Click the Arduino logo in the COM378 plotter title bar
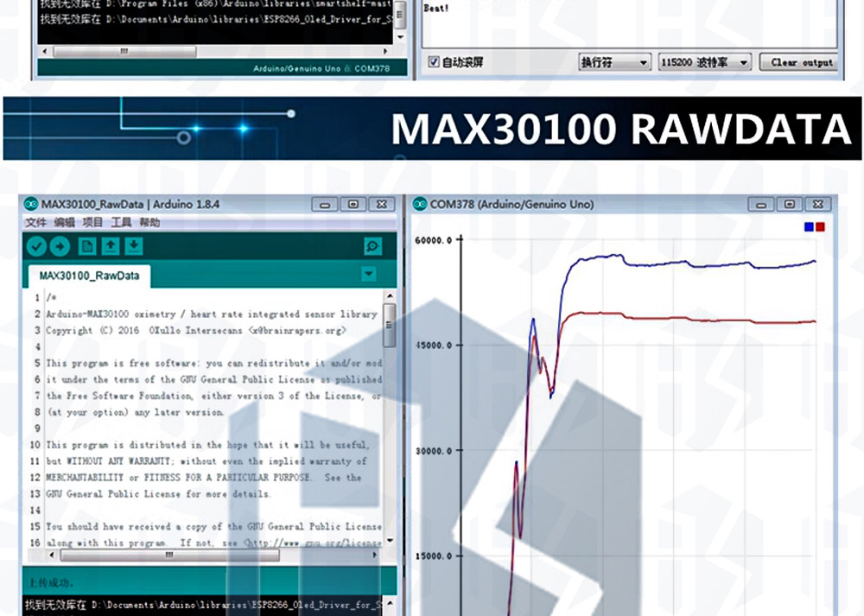Image resolution: width=864 pixels, height=616 pixels. point(420,205)
